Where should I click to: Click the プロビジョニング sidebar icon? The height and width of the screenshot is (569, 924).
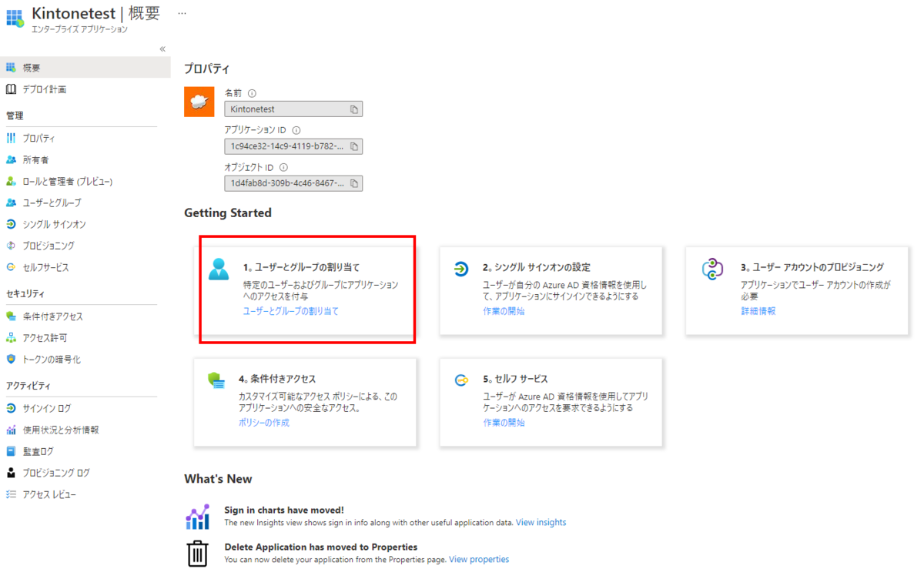pyautogui.click(x=11, y=246)
